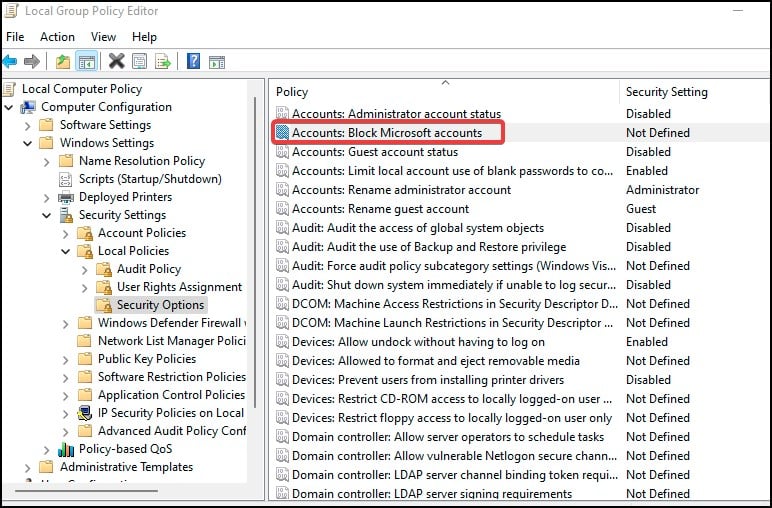Open the Action menu
Image resolution: width=772 pixels, height=508 pixels.
pos(57,37)
